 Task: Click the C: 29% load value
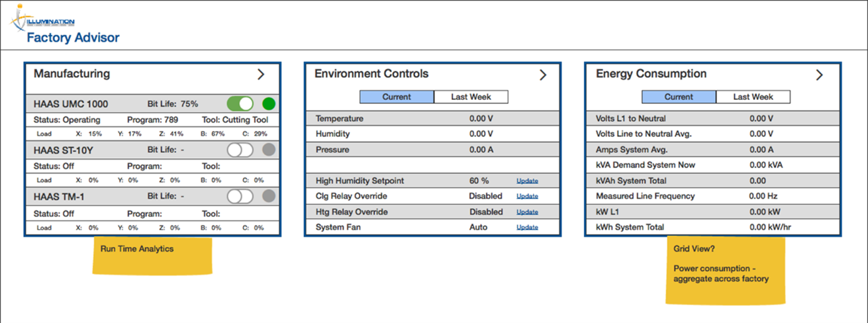254,134
